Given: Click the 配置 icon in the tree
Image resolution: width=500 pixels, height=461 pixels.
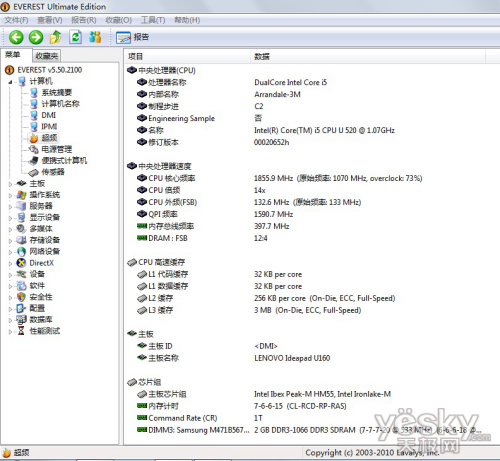Looking at the screenshot, I should pyautogui.click(x=21, y=308).
